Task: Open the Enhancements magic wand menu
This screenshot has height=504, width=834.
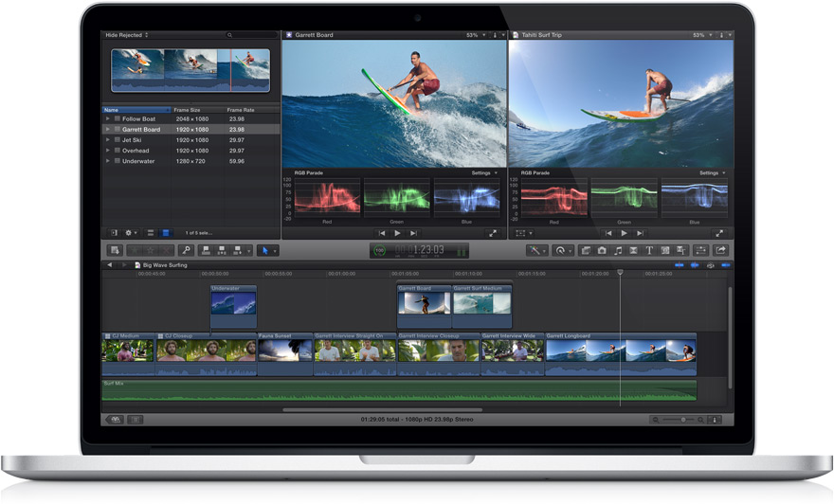Action: click(536, 250)
